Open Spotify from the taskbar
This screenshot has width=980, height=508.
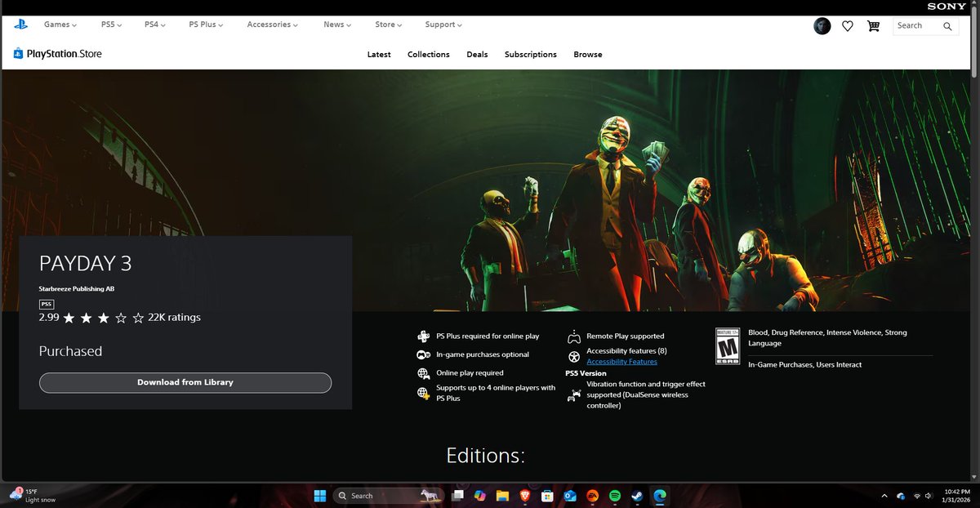(x=615, y=495)
